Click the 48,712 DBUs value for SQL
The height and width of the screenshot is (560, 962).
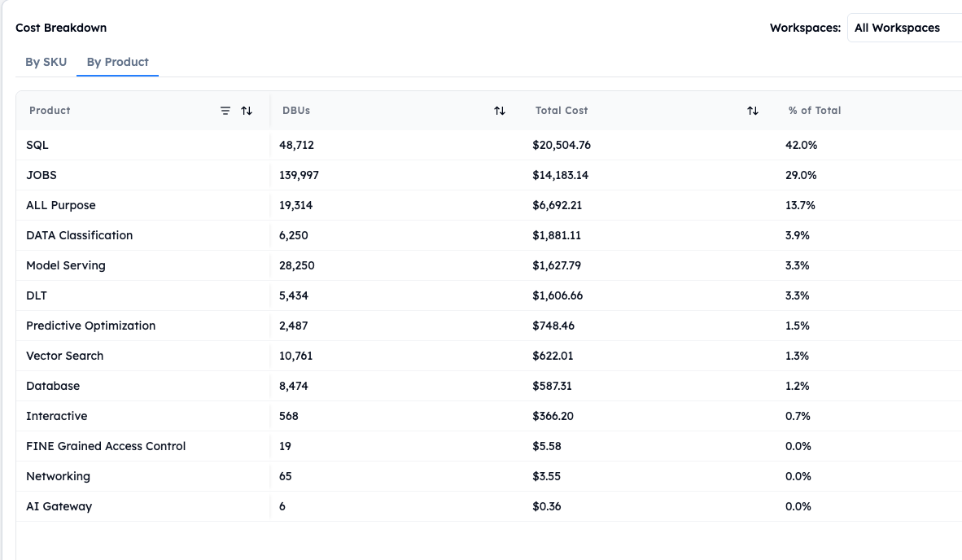296,146
